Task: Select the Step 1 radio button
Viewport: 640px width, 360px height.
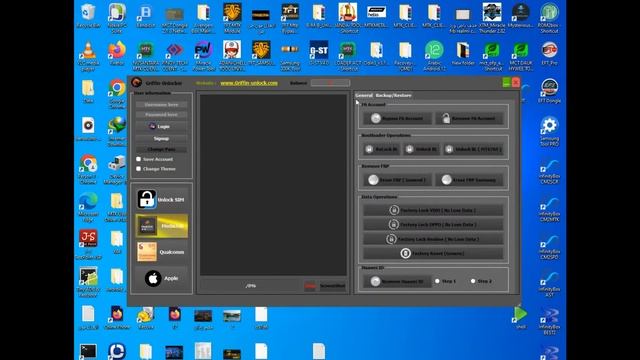Action: (437, 281)
